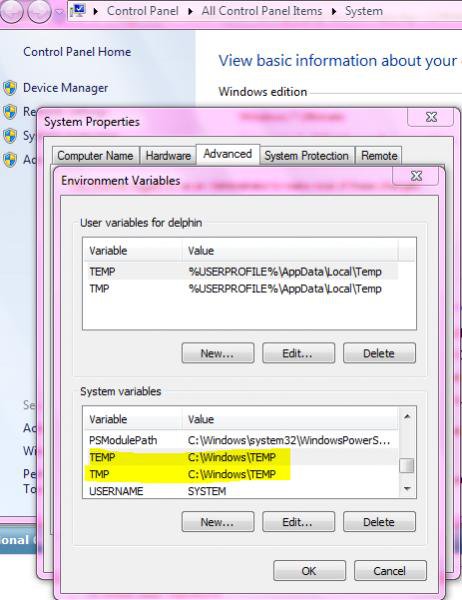The image size is (462, 600).
Task: Click New under User variables
Action: (x=217, y=353)
